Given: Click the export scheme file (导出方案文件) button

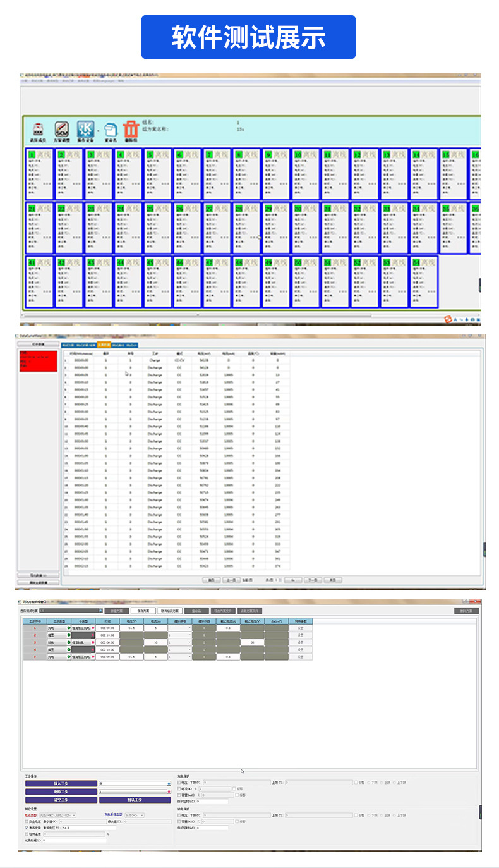Looking at the screenshot, I should [224, 611].
